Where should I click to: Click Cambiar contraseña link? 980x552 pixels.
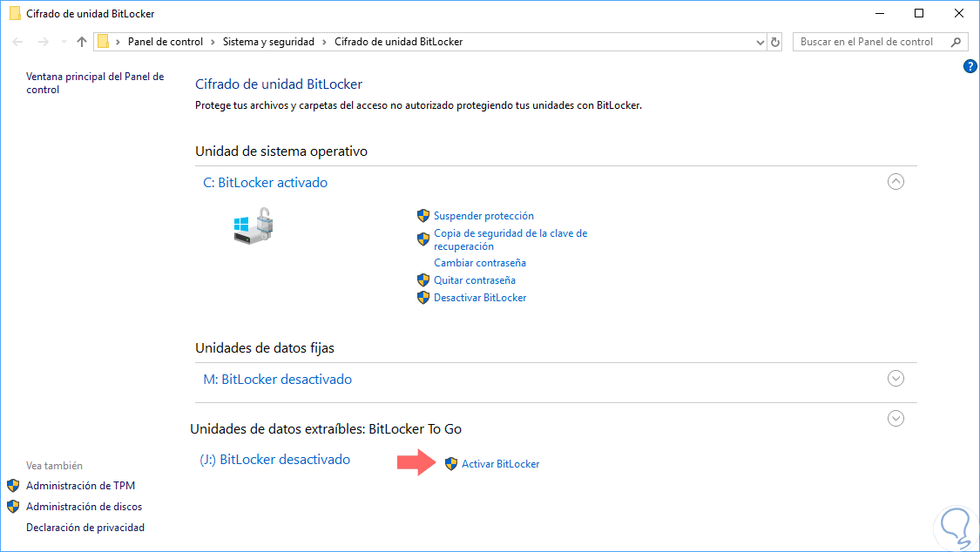point(480,263)
